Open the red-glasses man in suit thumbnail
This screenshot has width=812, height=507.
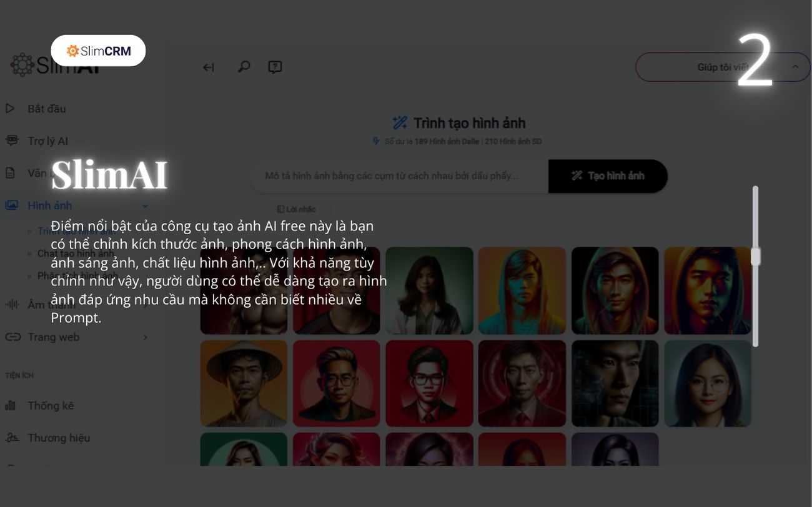click(x=429, y=383)
